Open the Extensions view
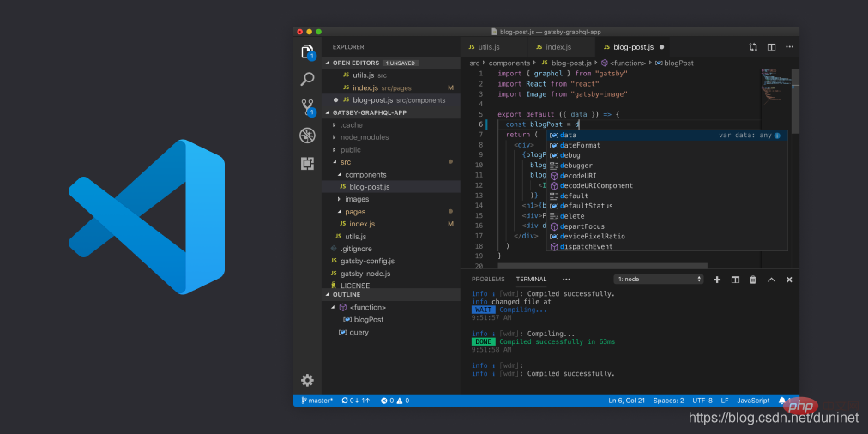The image size is (868, 434). tap(307, 163)
